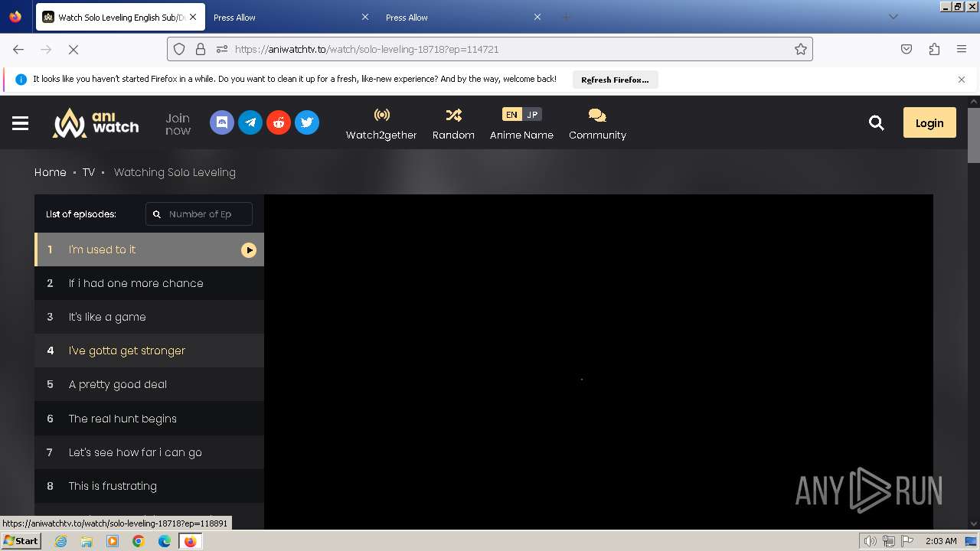Open the site search icon
980x551 pixels.
tap(877, 122)
